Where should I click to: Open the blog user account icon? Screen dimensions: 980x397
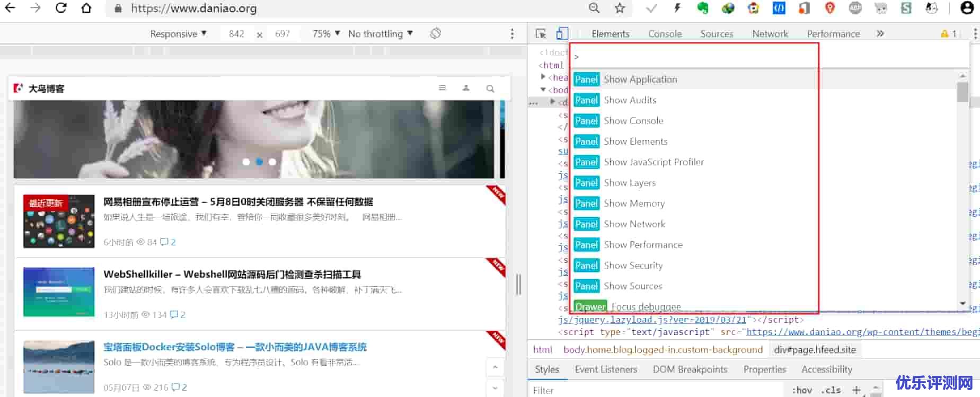point(466,88)
